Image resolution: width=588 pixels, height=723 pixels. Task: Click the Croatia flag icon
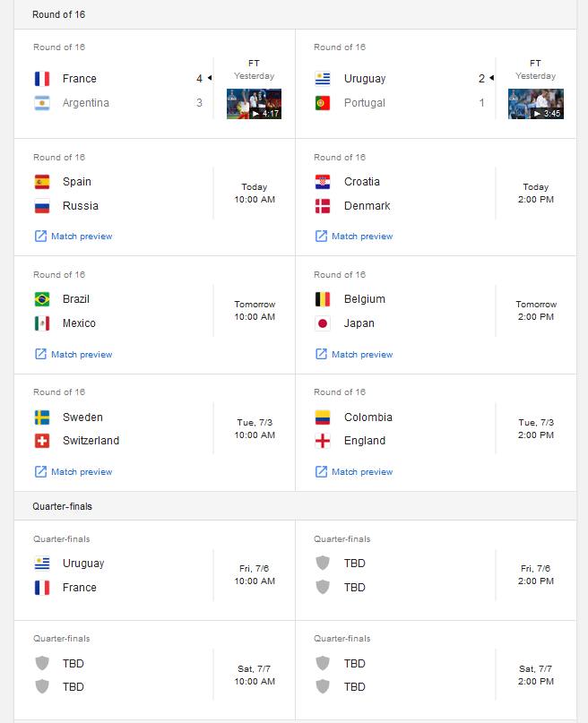[323, 182]
